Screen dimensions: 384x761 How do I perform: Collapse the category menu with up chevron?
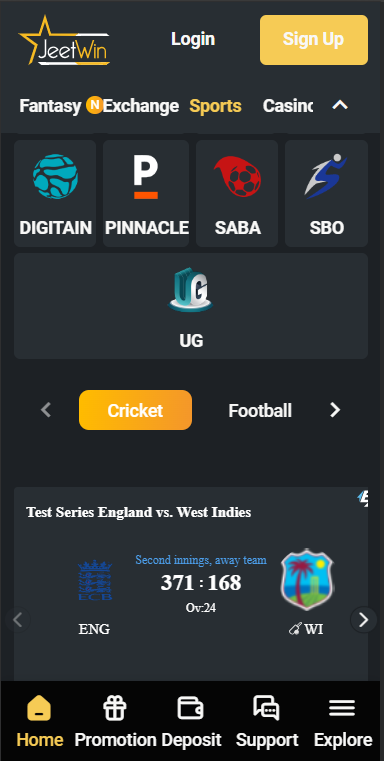(340, 105)
